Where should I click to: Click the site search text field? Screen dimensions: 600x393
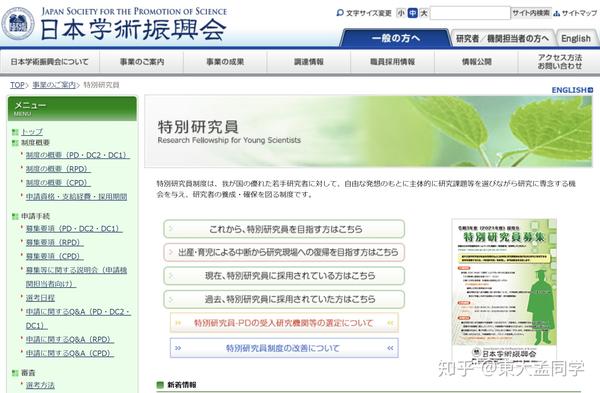click(470, 13)
